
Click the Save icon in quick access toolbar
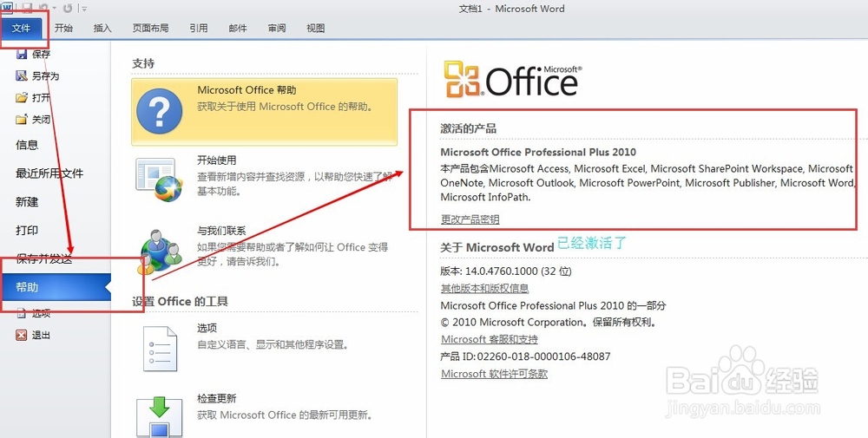(27, 8)
